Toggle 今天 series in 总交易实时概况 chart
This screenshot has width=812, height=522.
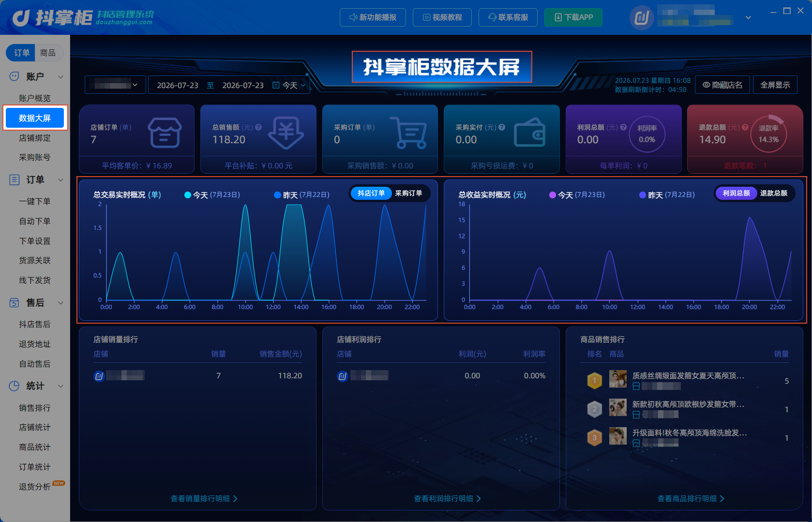212,195
